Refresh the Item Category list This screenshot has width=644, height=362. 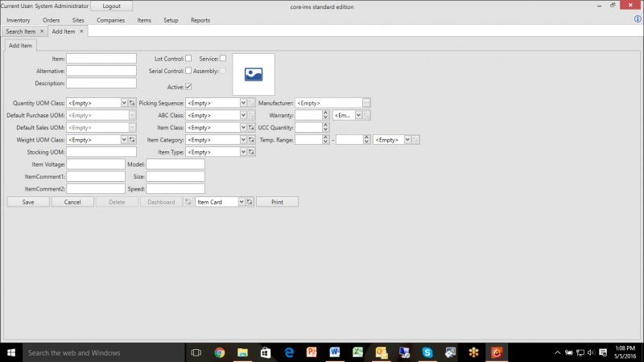point(251,140)
